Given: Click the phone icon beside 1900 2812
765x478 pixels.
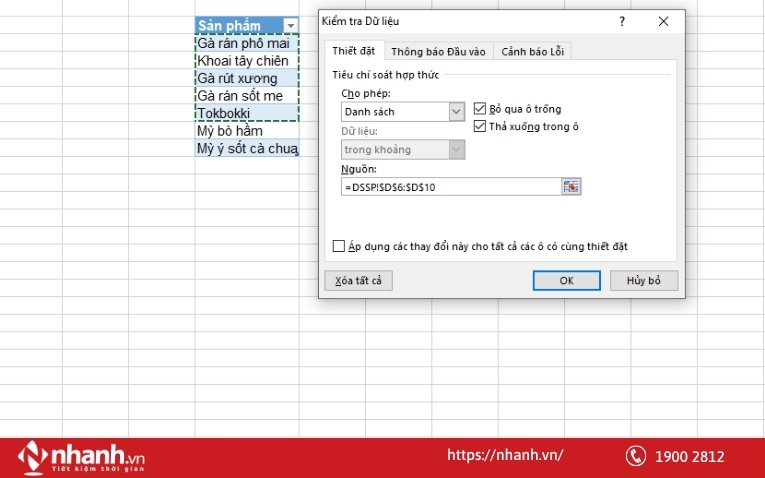Looking at the screenshot, I should [x=636, y=456].
